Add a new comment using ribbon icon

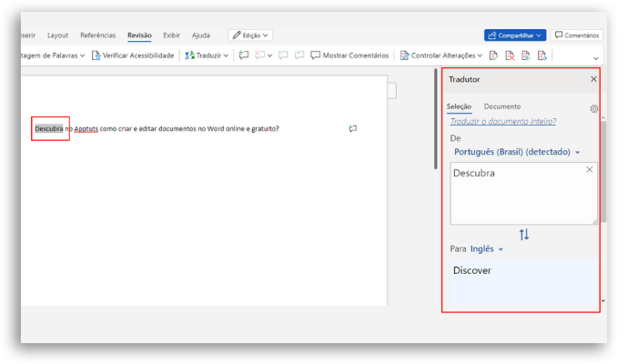243,56
